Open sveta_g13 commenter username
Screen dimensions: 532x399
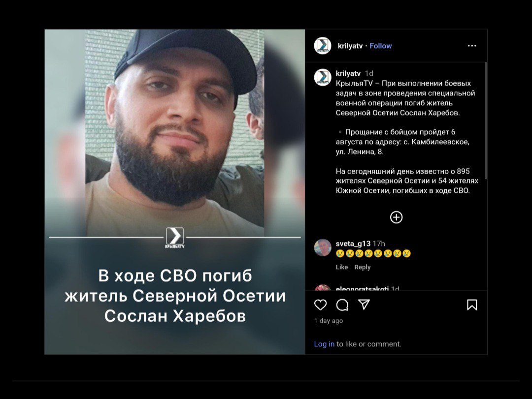353,244
